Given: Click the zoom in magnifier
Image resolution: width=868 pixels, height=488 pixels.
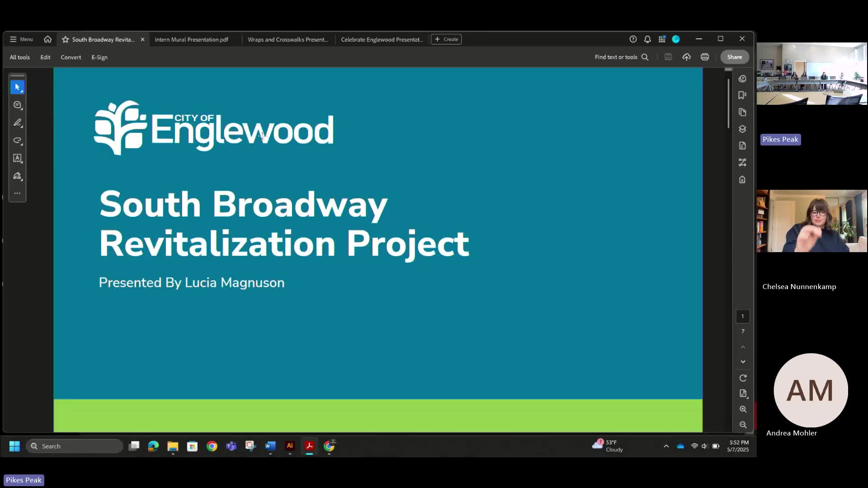Looking at the screenshot, I should [743, 409].
